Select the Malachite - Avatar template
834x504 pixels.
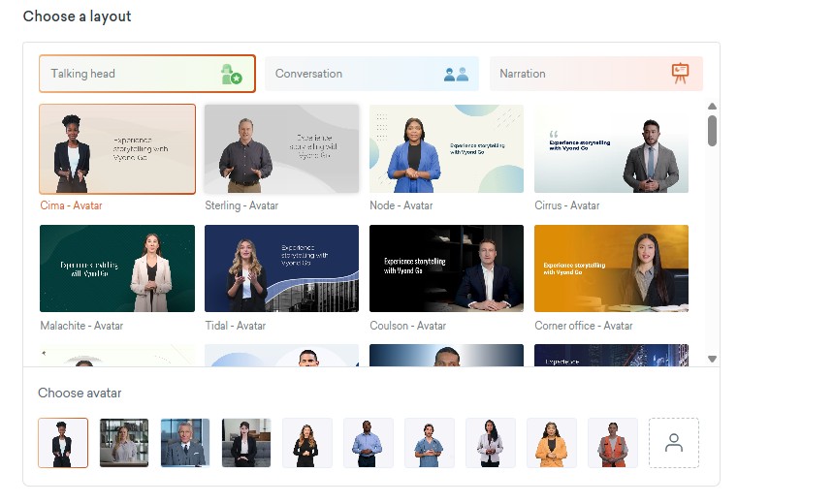(117, 268)
